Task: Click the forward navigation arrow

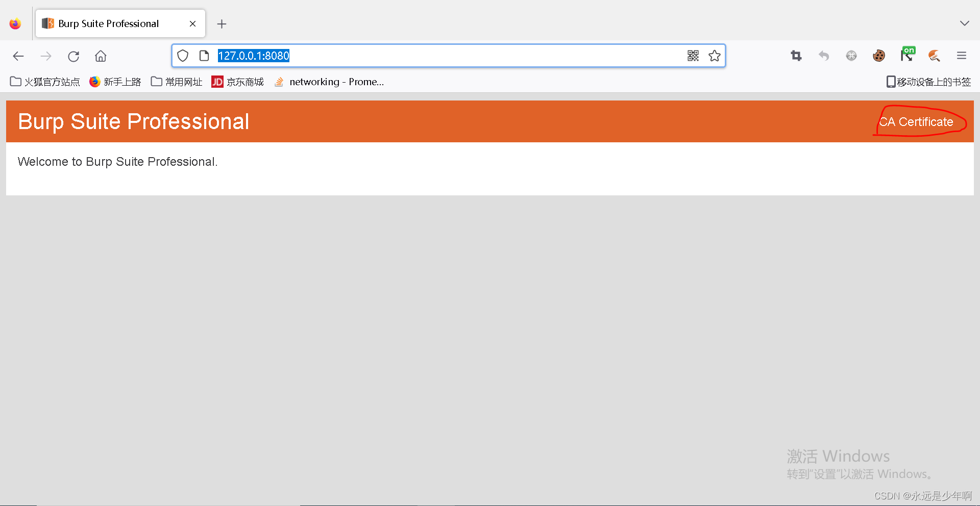Action: click(46, 56)
